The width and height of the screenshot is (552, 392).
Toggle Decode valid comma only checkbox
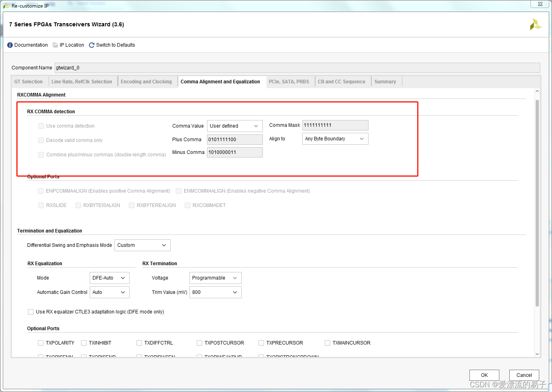pyautogui.click(x=41, y=140)
